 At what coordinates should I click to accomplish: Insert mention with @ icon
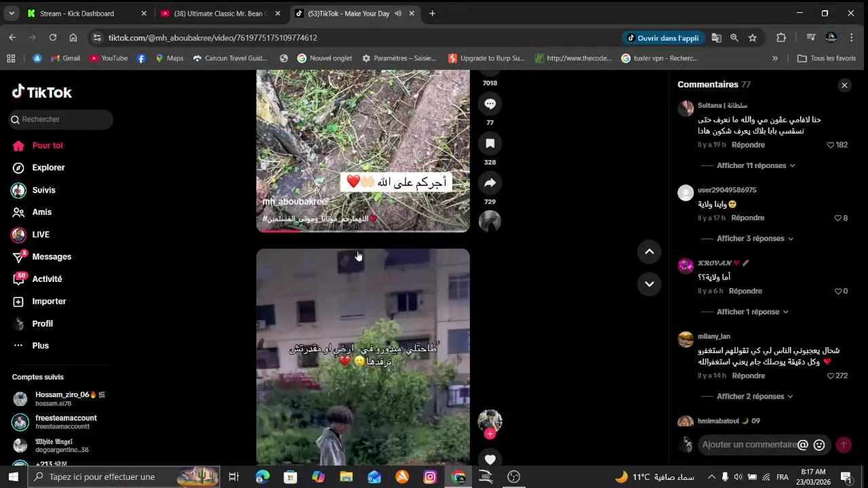tap(803, 445)
